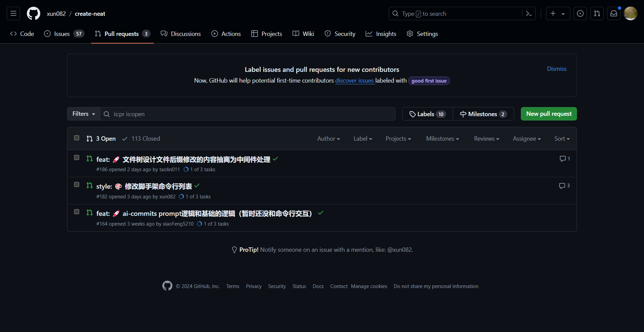644x332 pixels.
Task: Open the notifications inbox icon
Action: (614, 13)
